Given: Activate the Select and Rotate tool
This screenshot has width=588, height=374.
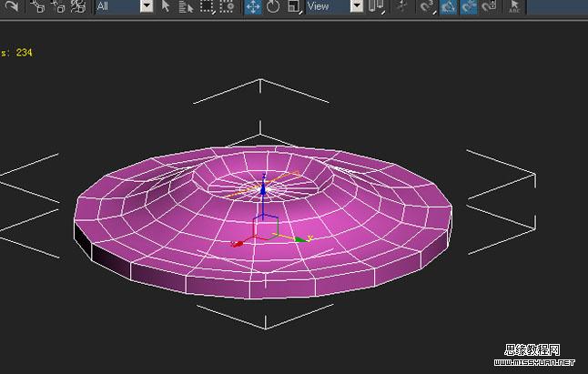Looking at the screenshot, I should [273, 6].
